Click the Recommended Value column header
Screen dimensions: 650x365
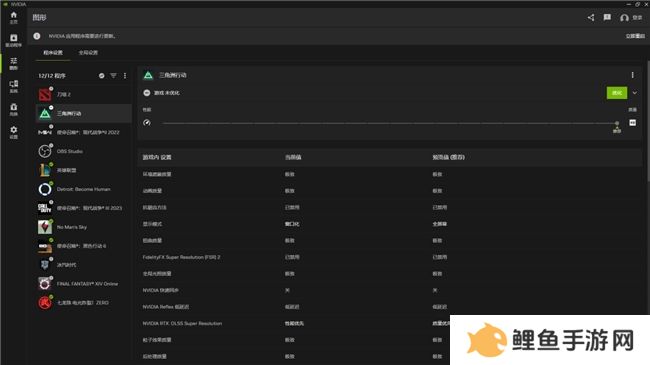tap(449, 157)
